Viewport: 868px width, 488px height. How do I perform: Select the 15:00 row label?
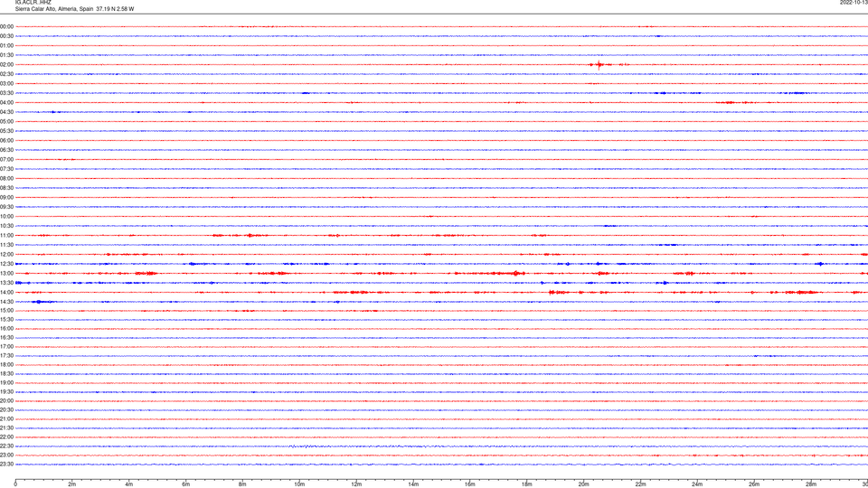[x=6, y=310]
